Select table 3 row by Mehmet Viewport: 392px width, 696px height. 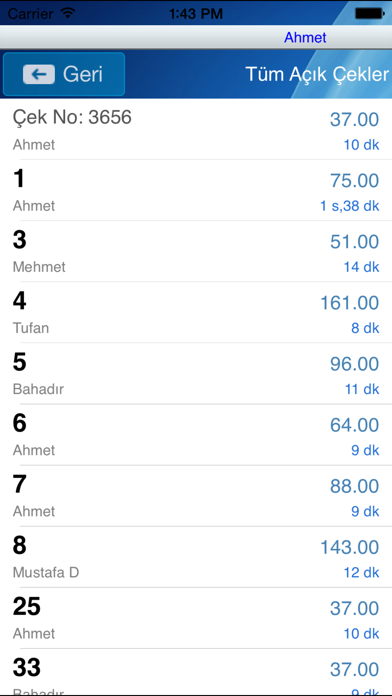point(196,251)
